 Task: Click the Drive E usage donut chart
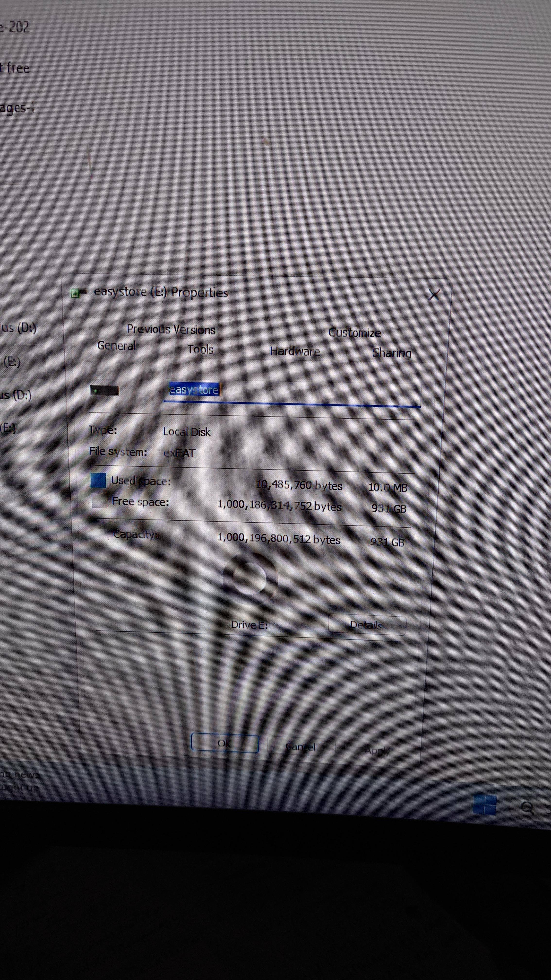point(250,578)
